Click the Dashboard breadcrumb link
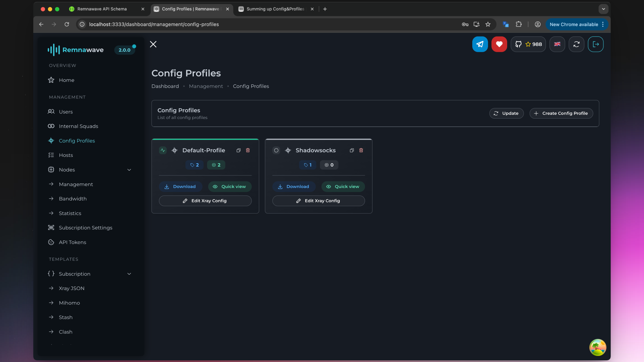Screen dimensions: 644x362 click(165, 86)
